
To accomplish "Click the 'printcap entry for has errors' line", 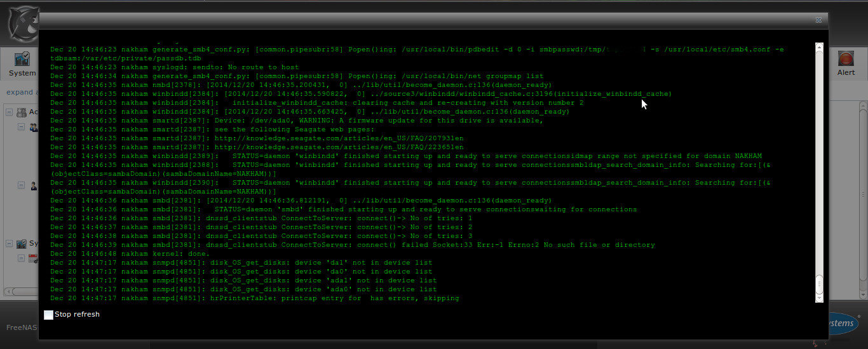I will (x=254, y=298).
